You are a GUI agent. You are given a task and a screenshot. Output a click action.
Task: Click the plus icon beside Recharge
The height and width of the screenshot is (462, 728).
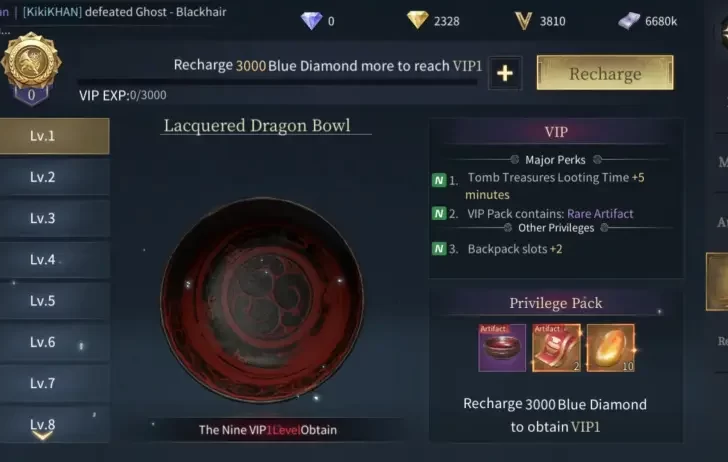pyautogui.click(x=505, y=73)
